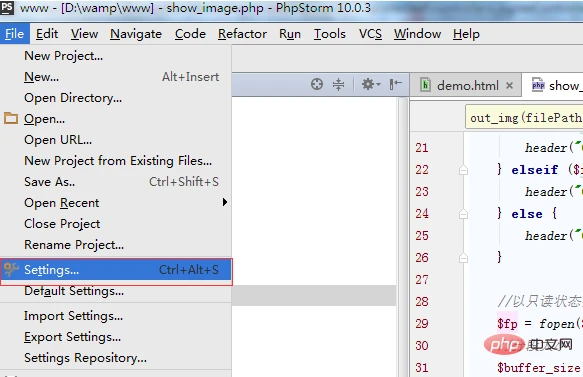Open the Run menu

tap(290, 34)
